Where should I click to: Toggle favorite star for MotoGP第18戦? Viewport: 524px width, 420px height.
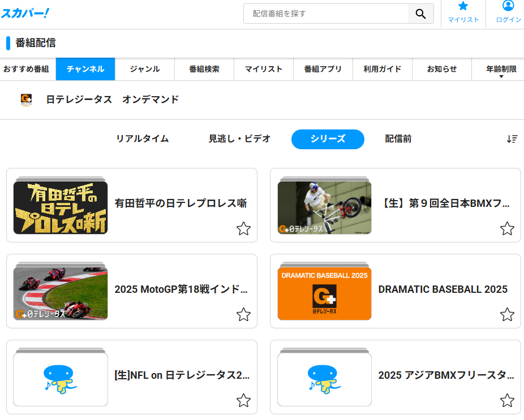pos(243,315)
